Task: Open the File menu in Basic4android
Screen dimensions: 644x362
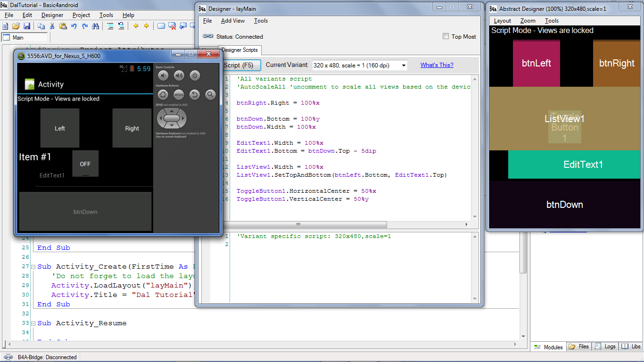Action: [9, 15]
